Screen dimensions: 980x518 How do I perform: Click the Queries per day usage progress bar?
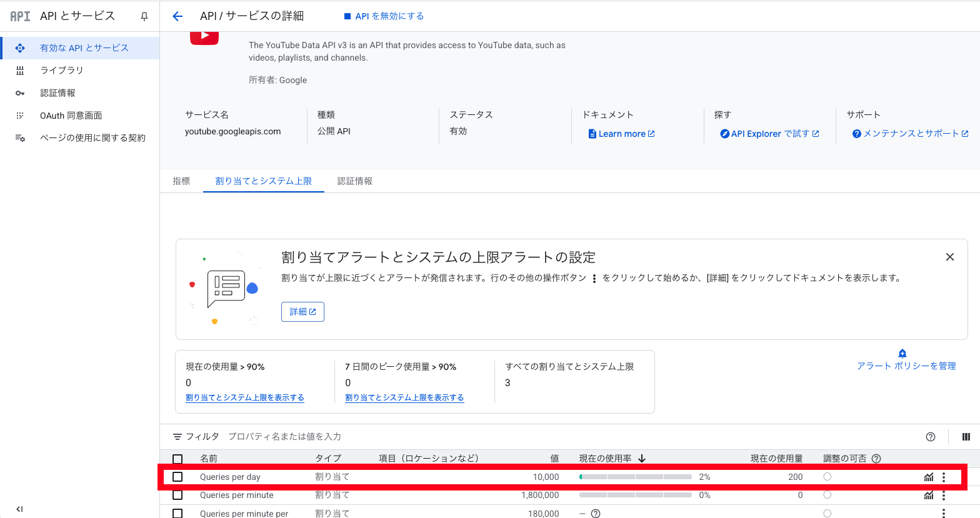point(635,477)
